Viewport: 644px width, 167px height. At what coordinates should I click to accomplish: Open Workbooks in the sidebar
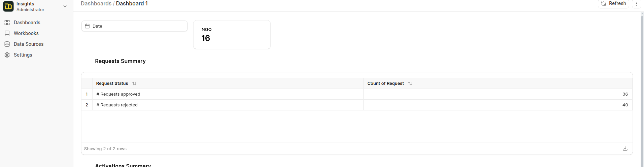pos(26,33)
